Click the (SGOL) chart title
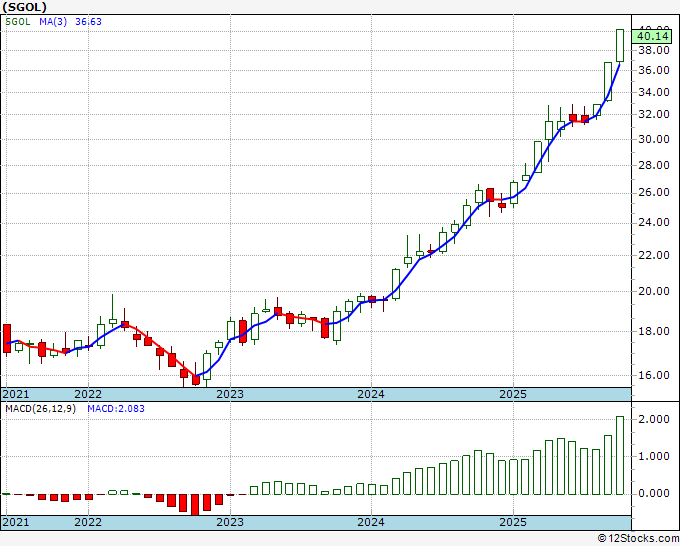 click(24, 7)
